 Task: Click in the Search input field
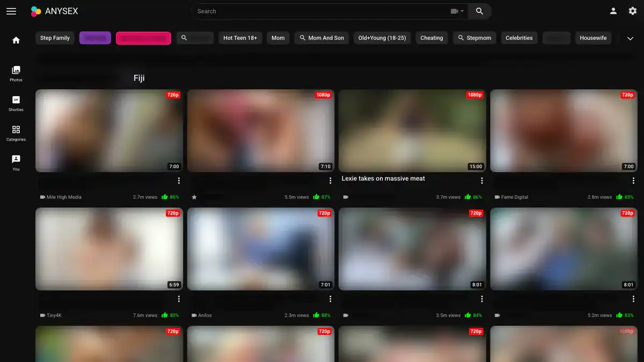click(x=322, y=11)
